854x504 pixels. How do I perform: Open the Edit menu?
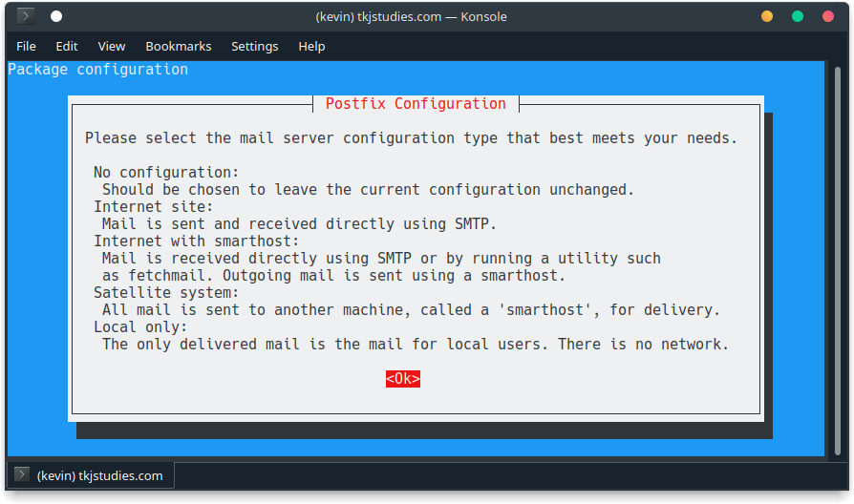pyautogui.click(x=67, y=46)
